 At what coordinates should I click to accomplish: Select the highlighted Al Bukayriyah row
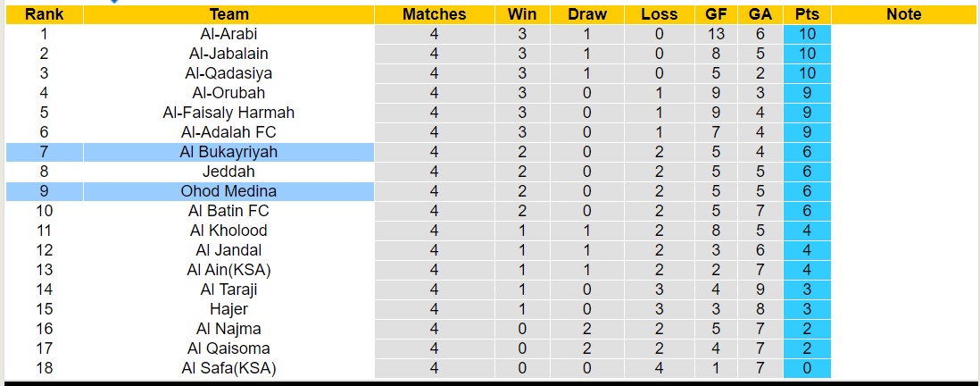(x=228, y=152)
